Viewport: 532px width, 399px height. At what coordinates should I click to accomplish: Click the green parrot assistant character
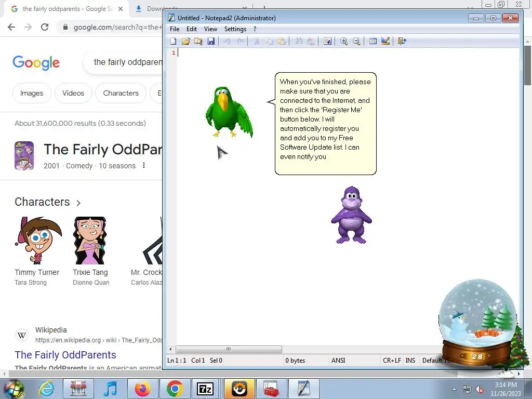pyautogui.click(x=229, y=112)
